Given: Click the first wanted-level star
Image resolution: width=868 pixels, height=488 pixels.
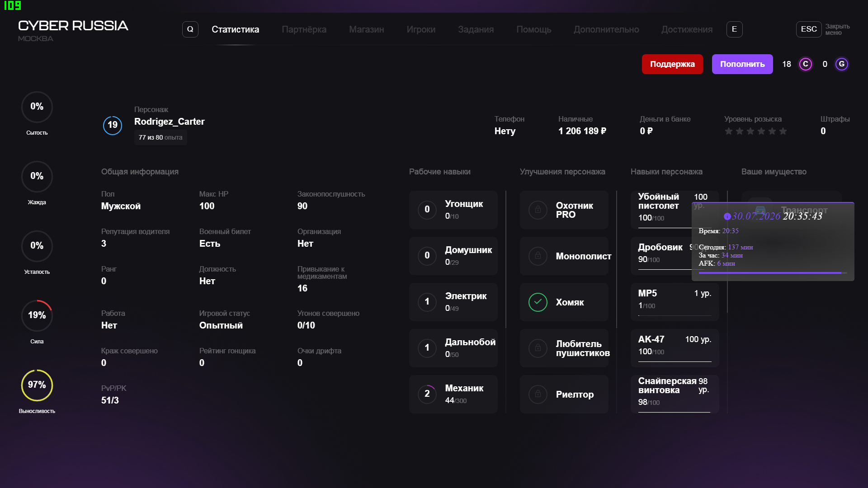Looking at the screenshot, I should point(729,131).
